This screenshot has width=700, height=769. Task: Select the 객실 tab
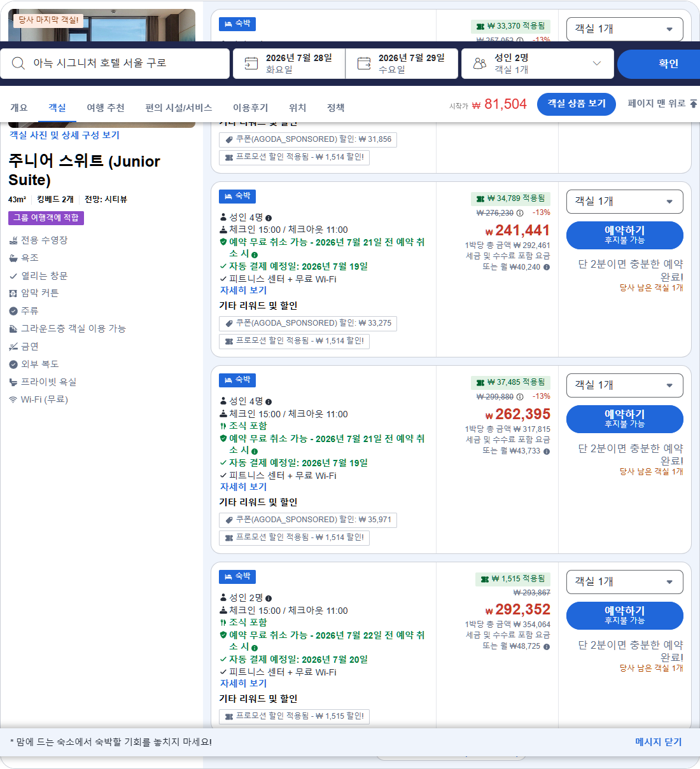[x=57, y=107]
